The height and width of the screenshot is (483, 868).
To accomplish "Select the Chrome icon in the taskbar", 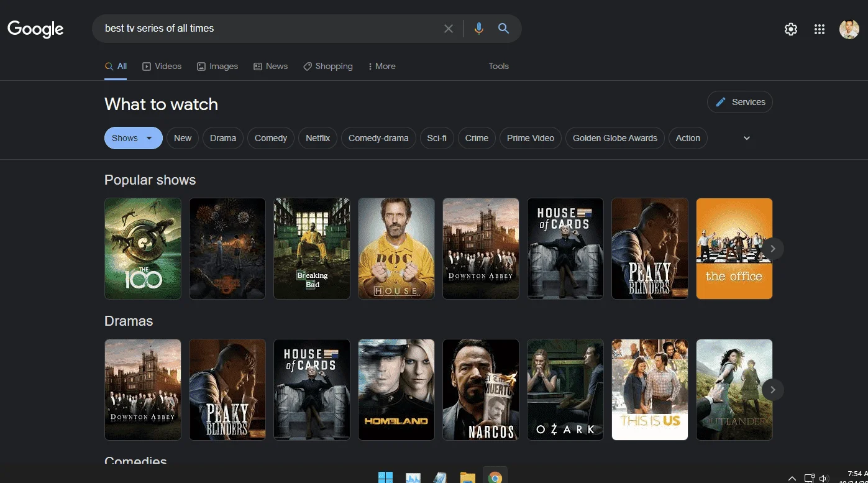I will 495,477.
